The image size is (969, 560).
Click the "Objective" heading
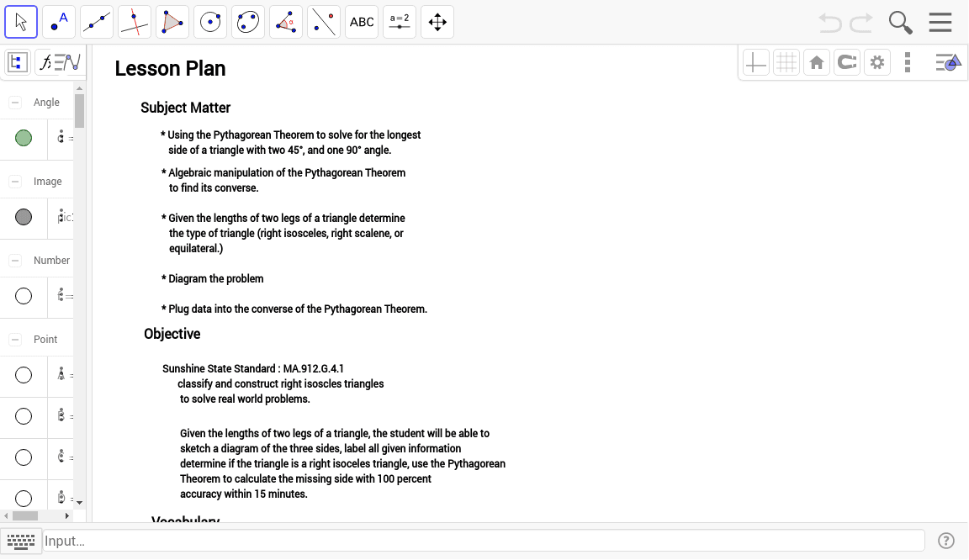point(172,334)
